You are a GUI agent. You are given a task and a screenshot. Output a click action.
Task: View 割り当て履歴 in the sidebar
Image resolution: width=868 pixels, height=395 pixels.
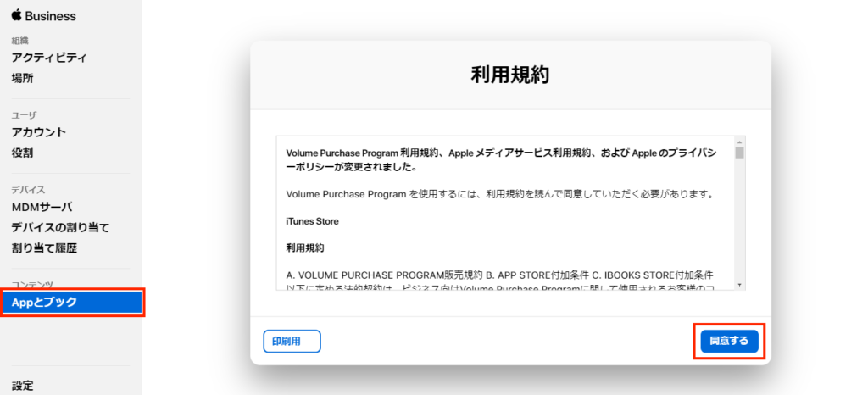coord(44,248)
